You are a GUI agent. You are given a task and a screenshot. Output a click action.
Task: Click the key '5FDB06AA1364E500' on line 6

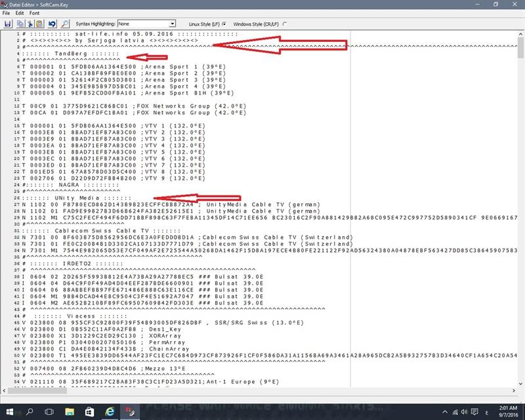104,67
